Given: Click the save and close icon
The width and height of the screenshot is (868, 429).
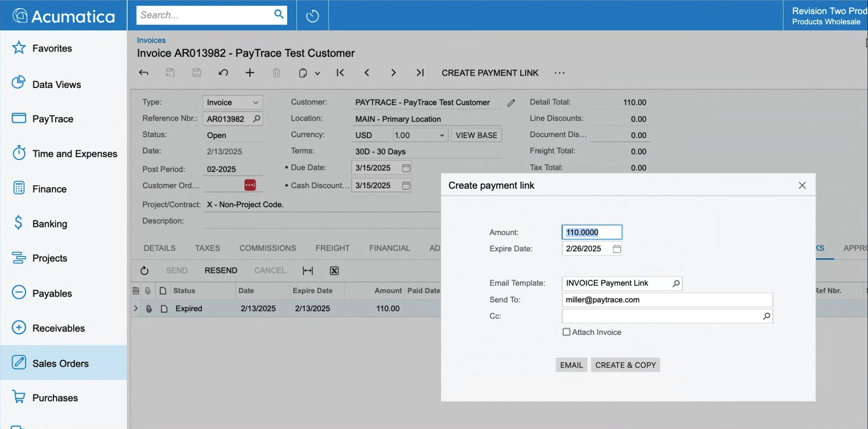Looking at the screenshot, I should [x=170, y=73].
